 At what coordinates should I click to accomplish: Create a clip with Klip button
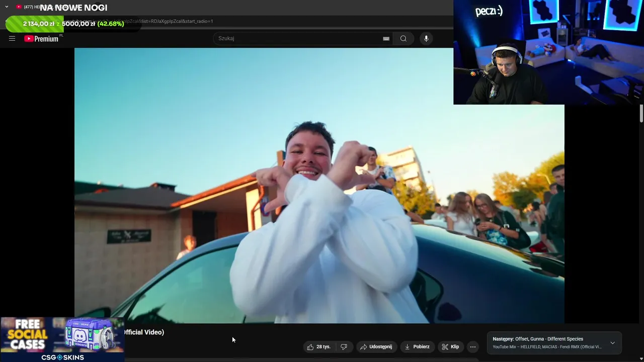(x=450, y=346)
